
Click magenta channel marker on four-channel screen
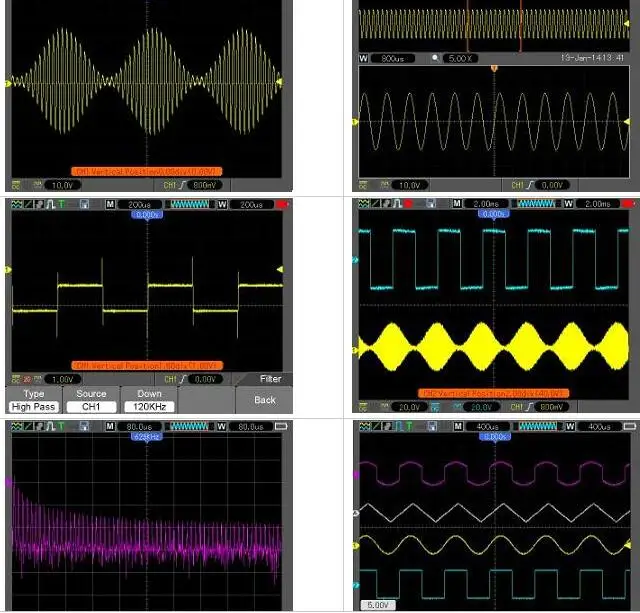click(x=356, y=475)
